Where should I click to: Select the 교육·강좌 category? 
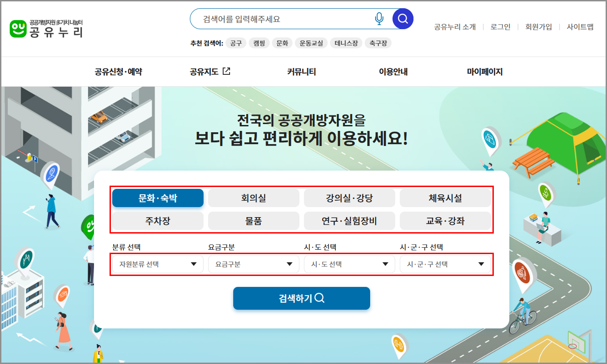445,221
